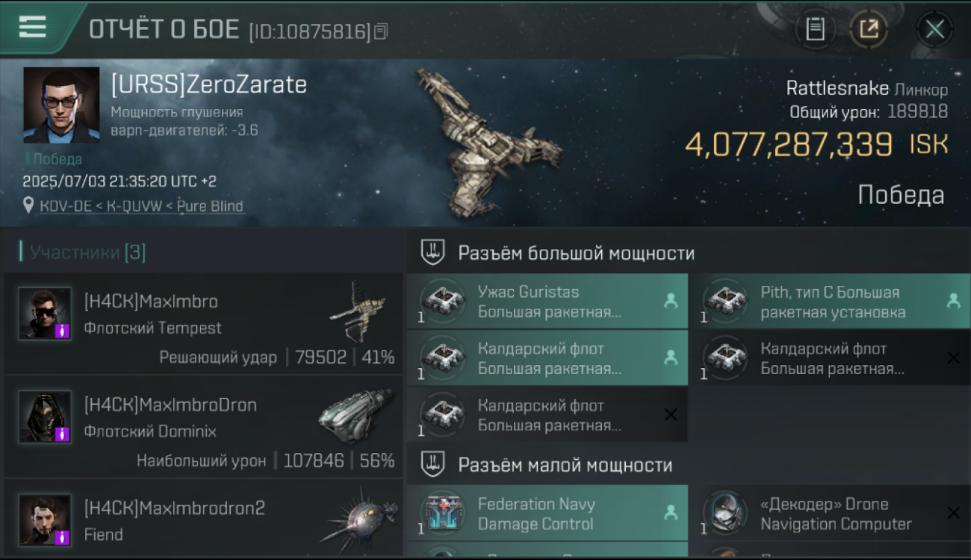
Task: Copy the battle report ID
Action: coord(381,31)
